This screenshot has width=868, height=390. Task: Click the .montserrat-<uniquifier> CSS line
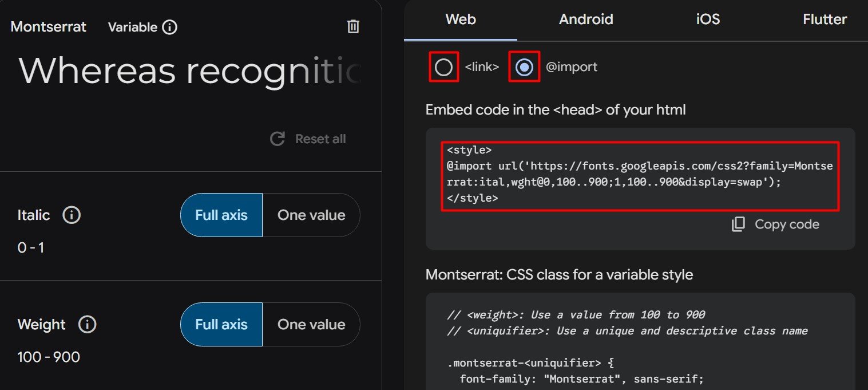(x=530, y=363)
